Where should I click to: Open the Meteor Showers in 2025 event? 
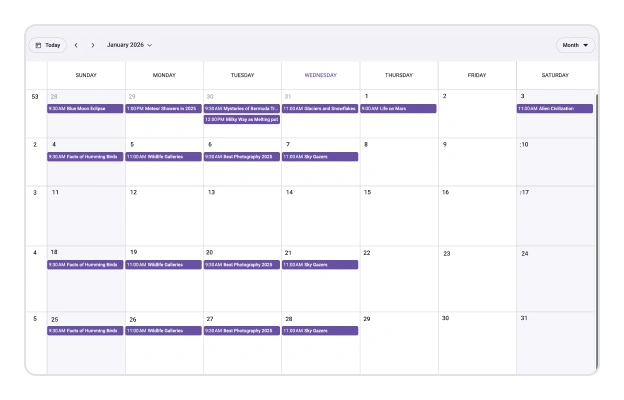[x=164, y=108]
